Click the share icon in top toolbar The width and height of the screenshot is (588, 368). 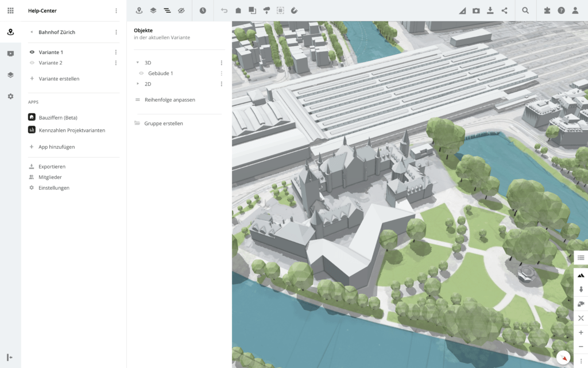(504, 10)
